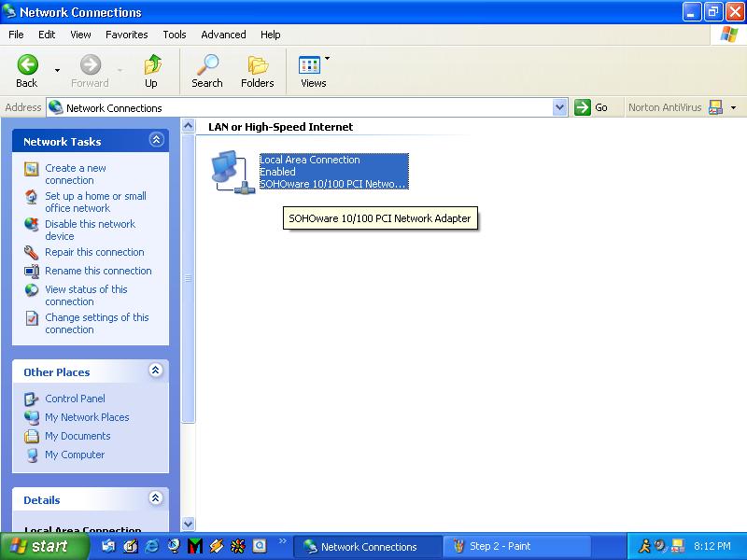The height and width of the screenshot is (560, 747).
Task: Click the LAN or High-Speed Internet heading
Action: pyautogui.click(x=281, y=127)
